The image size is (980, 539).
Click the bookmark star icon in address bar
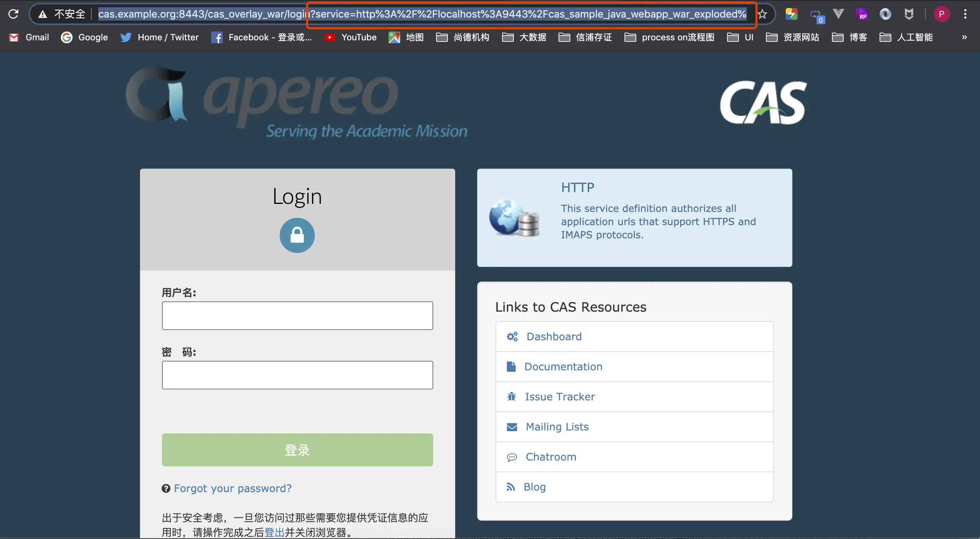(x=762, y=14)
